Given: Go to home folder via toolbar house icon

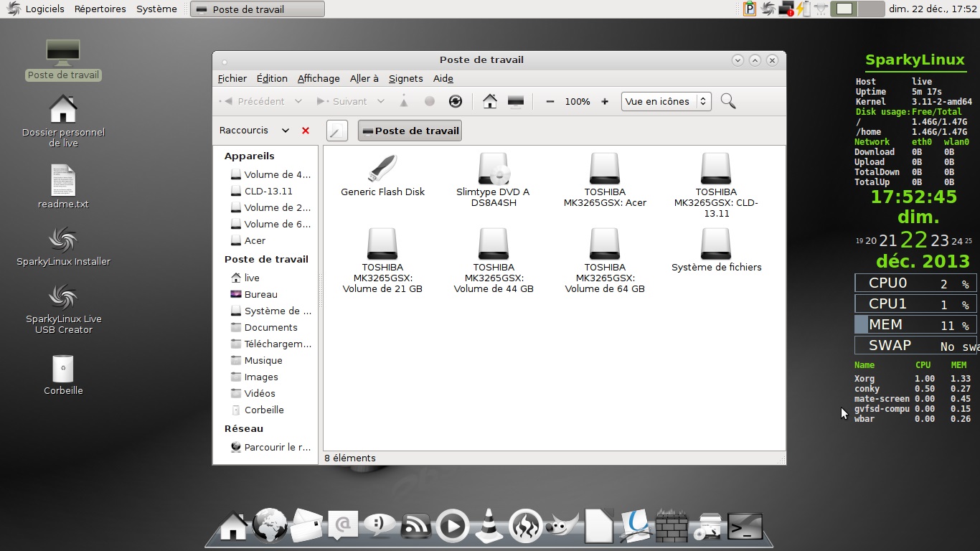Looking at the screenshot, I should click(x=490, y=101).
